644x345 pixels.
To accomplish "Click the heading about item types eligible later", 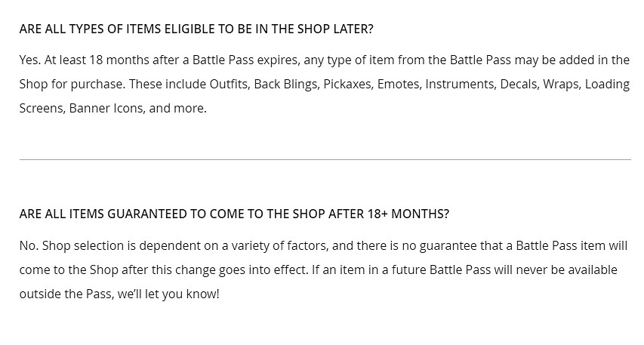I will coord(196,29).
